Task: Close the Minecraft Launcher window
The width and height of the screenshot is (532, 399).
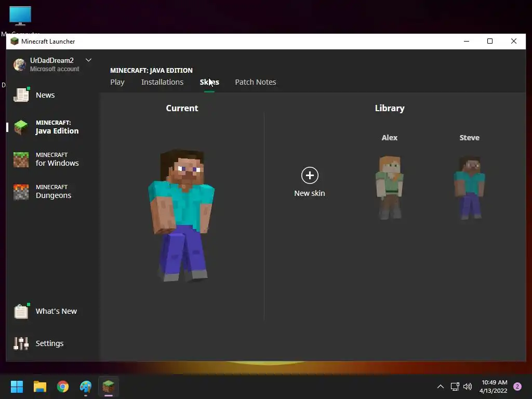Action: pyautogui.click(x=514, y=42)
